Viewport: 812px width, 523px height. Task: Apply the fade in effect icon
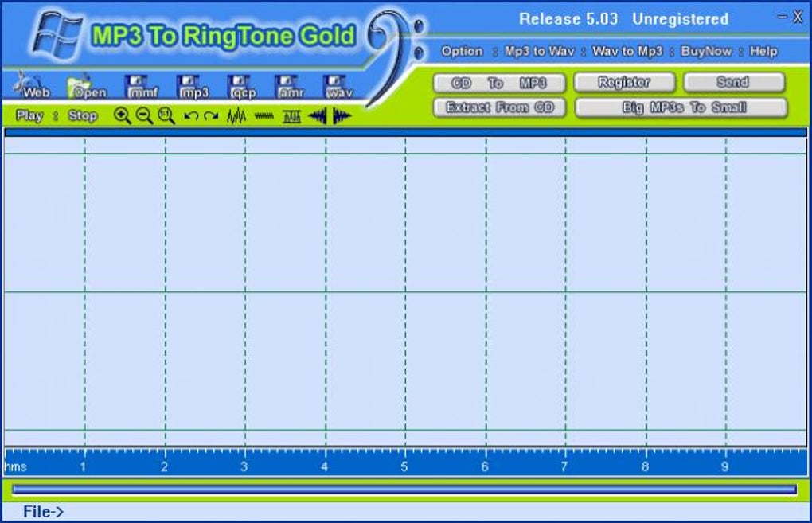(317, 116)
